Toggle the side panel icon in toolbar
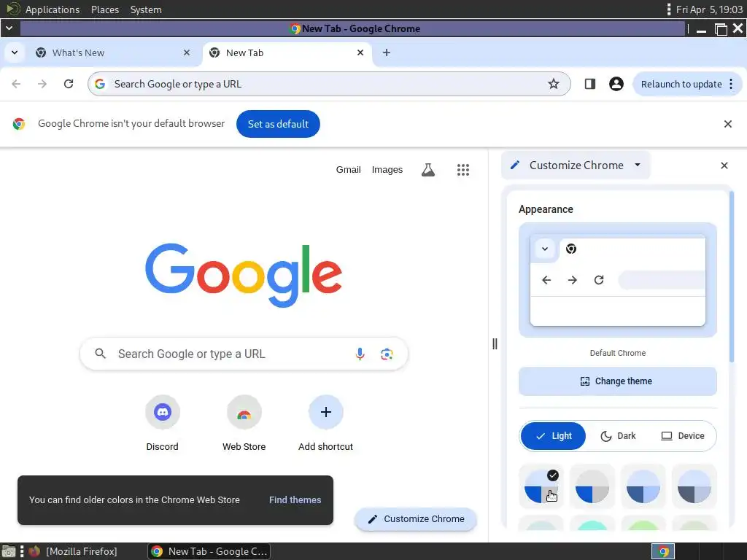Viewport: 747px width, 560px height. 589,84
